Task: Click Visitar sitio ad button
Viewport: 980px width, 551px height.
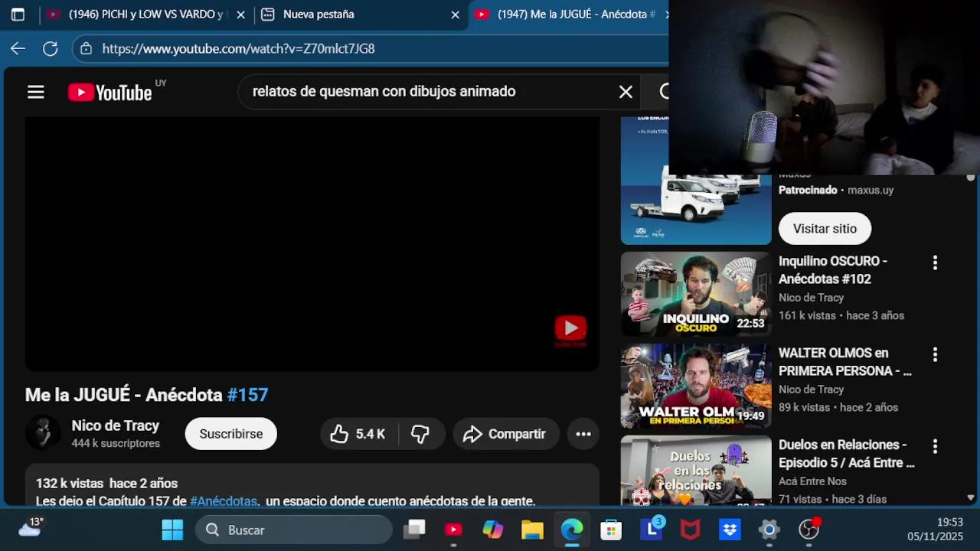Action: [x=825, y=228]
